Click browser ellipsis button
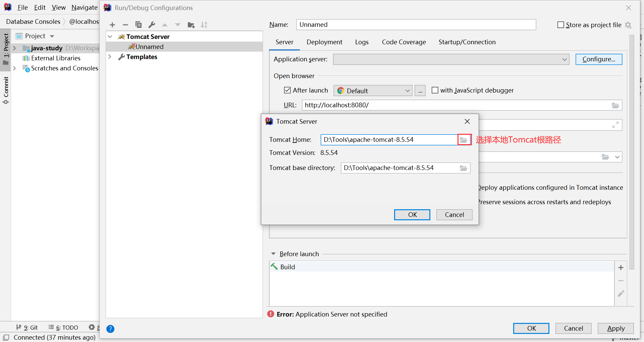The height and width of the screenshot is (342, 644). (420, 91)
